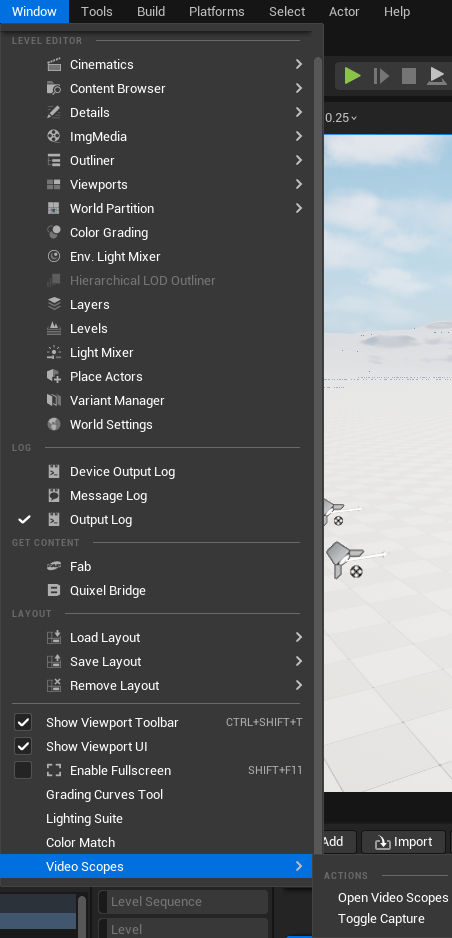The width and height of the screenshot is (452, 938).
Task: Click the Place Actors icon
Action: [54, 376]
